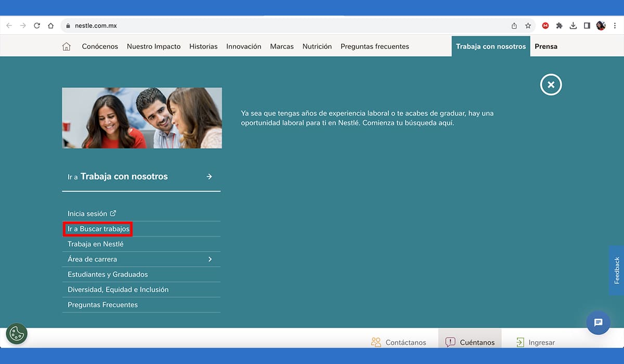The height and width of the screenshot is (364, 624).
Task: Open Preguntas Frecuentes link in side list
Action: coord(102,305)
